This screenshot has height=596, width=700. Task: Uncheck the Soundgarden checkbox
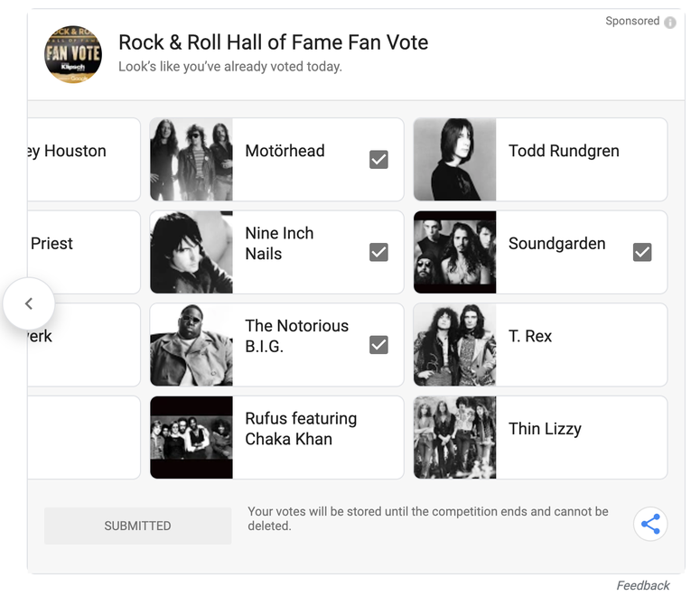click(x=642, y=253)
